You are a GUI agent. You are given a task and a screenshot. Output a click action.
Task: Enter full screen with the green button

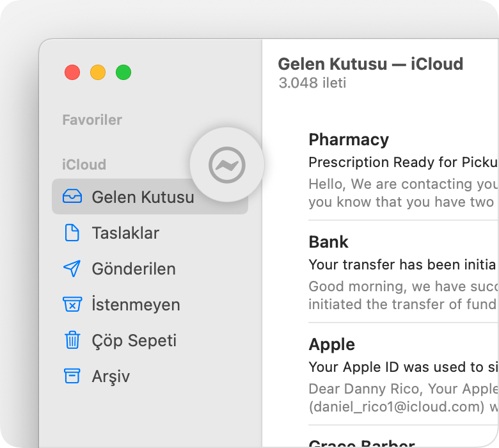(123, 72)
